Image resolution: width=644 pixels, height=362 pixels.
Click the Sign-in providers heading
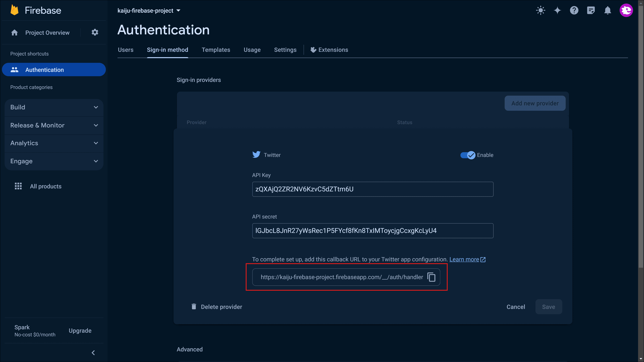coord(199,80)
